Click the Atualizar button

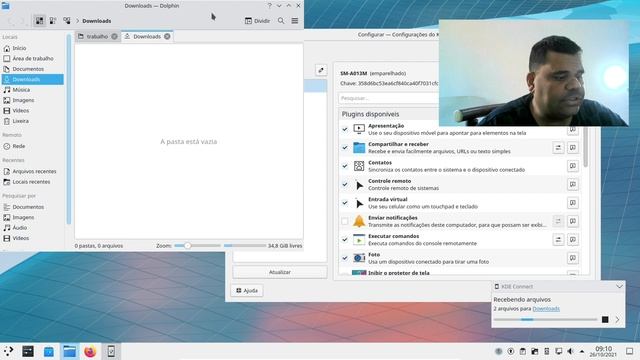coord(280,272)
